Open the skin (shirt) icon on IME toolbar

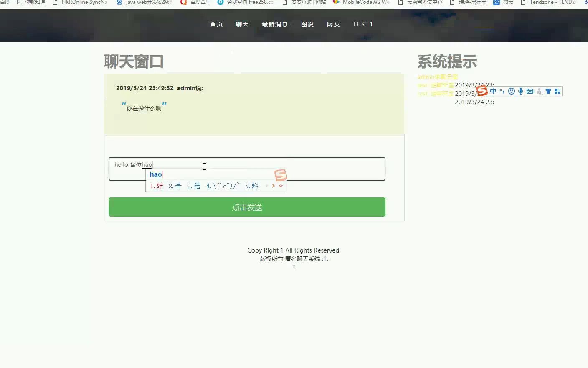click(x=548, y=91)
